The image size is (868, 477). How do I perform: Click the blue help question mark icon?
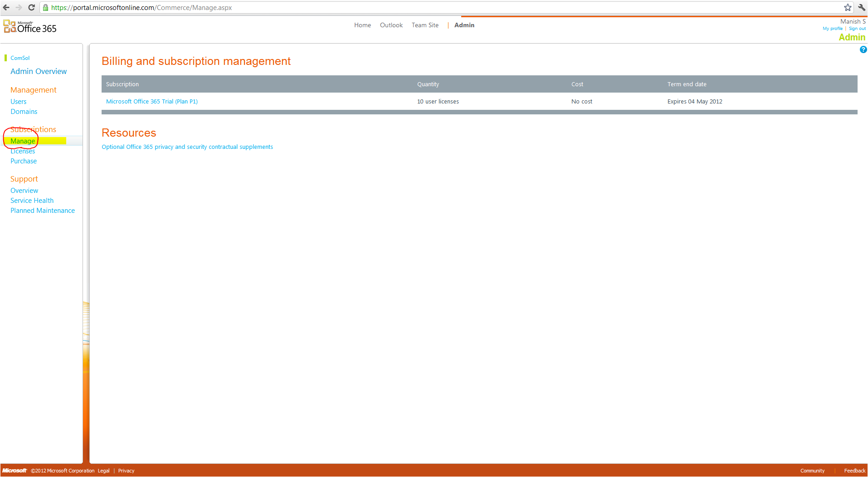863,49
